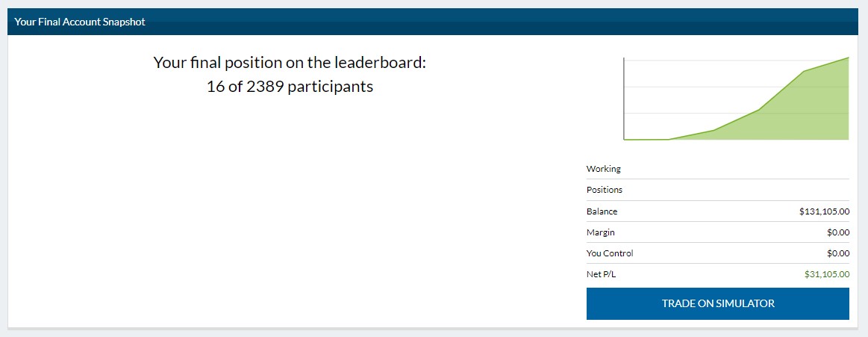Image resolution: width=868 pixels, height=337 pixels.
Task: Click the Net P/L label
Action: pos(601,274)
